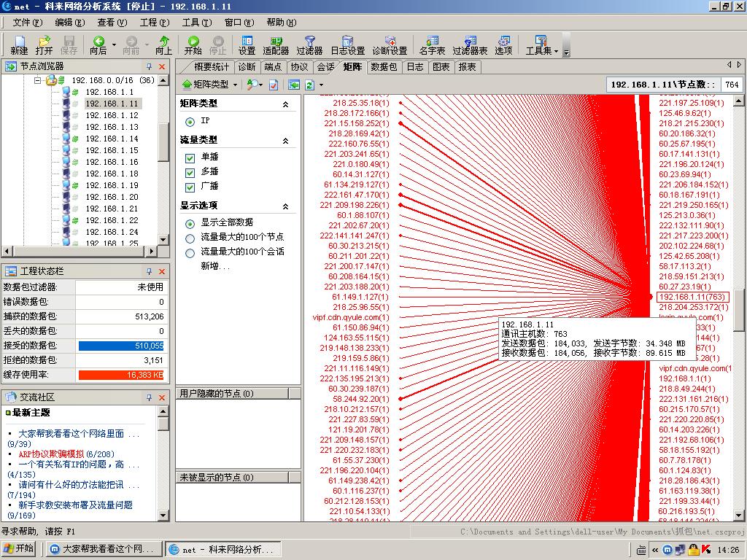Collapse the 流量类型 section

(x=285, y=141)
